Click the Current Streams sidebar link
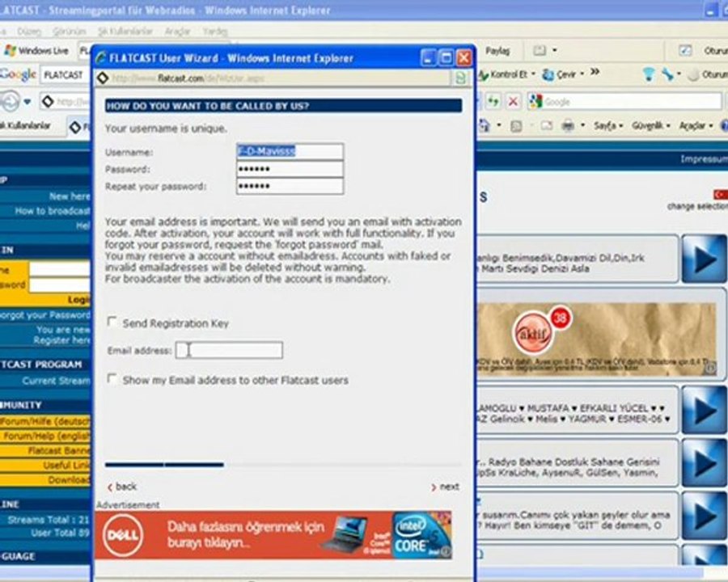728x582 pixels. pyautogui.click(x=56, y=381)
